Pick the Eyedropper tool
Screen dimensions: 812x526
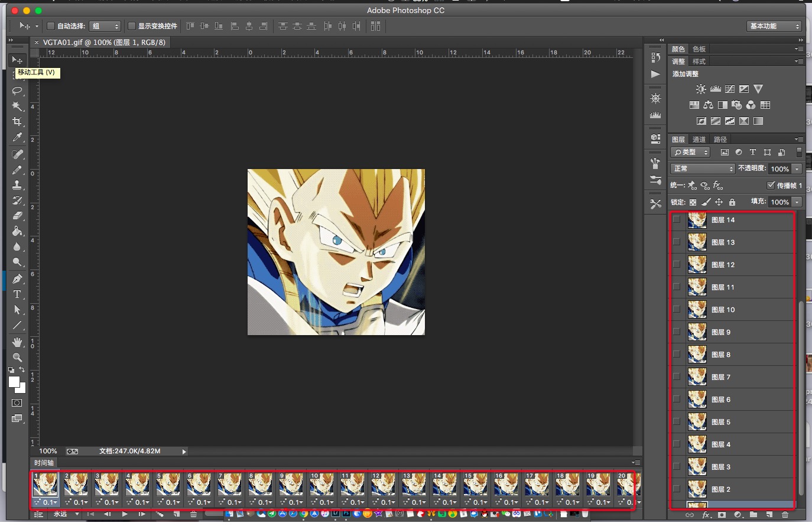(x=17, y=137)
